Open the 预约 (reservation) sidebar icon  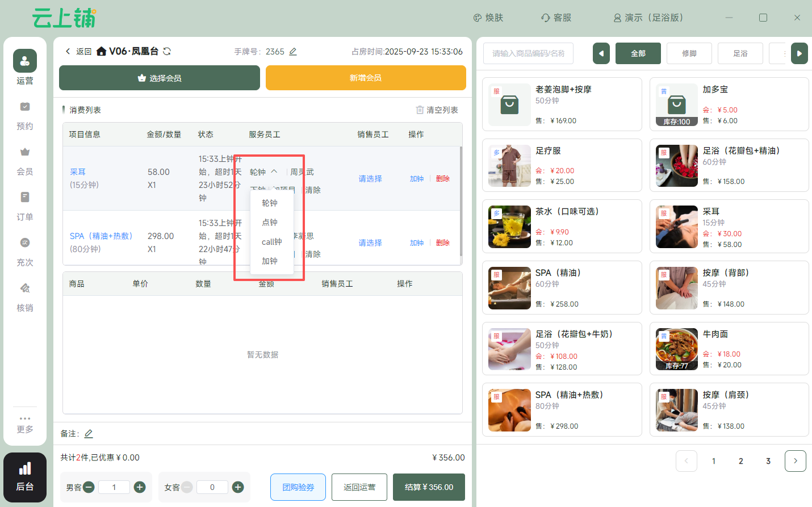tap(25, 107)
